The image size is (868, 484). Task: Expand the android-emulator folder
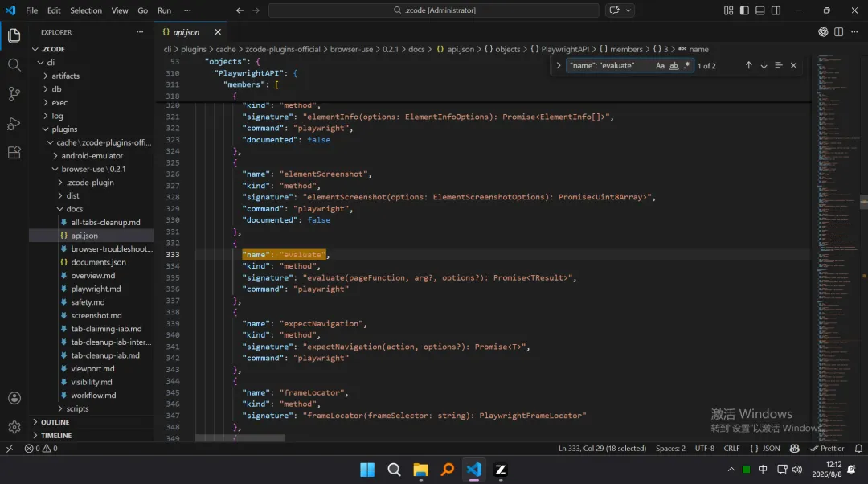(x=55, y=156)
